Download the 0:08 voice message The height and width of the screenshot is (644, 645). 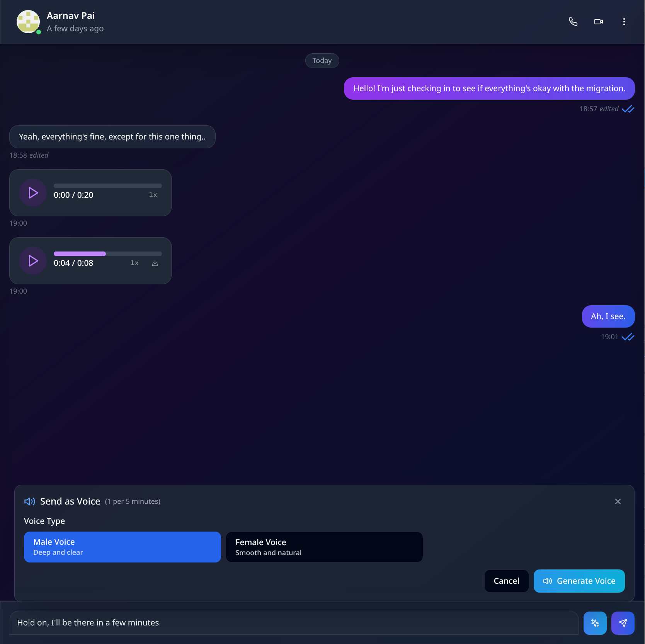(x=155, y=263)
